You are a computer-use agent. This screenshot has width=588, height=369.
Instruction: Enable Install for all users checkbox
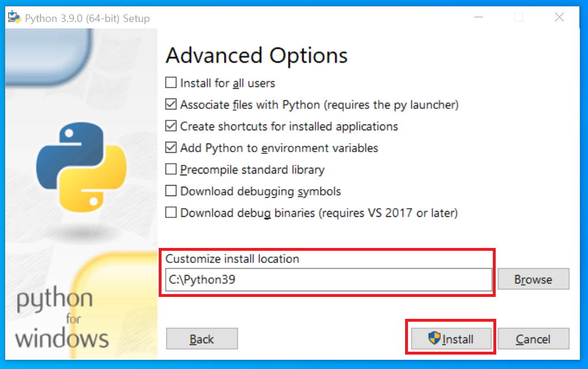(x=171, y=82)
